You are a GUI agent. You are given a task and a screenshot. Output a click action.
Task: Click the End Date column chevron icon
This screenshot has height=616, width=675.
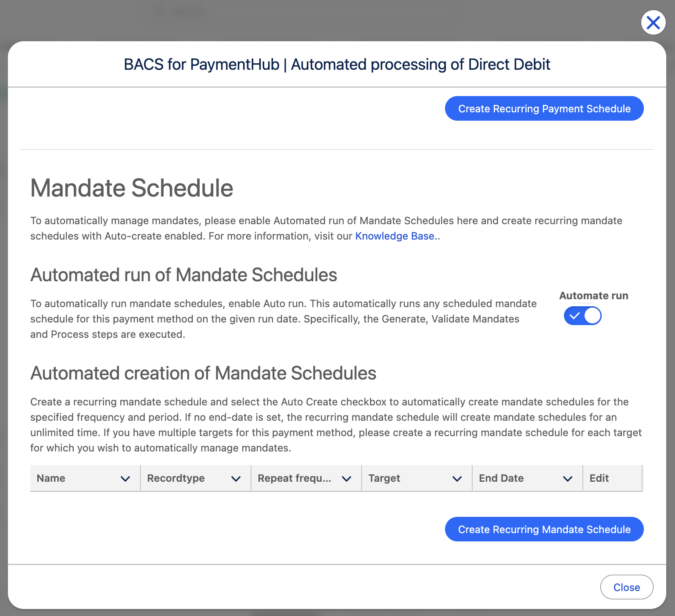[568, 478]
